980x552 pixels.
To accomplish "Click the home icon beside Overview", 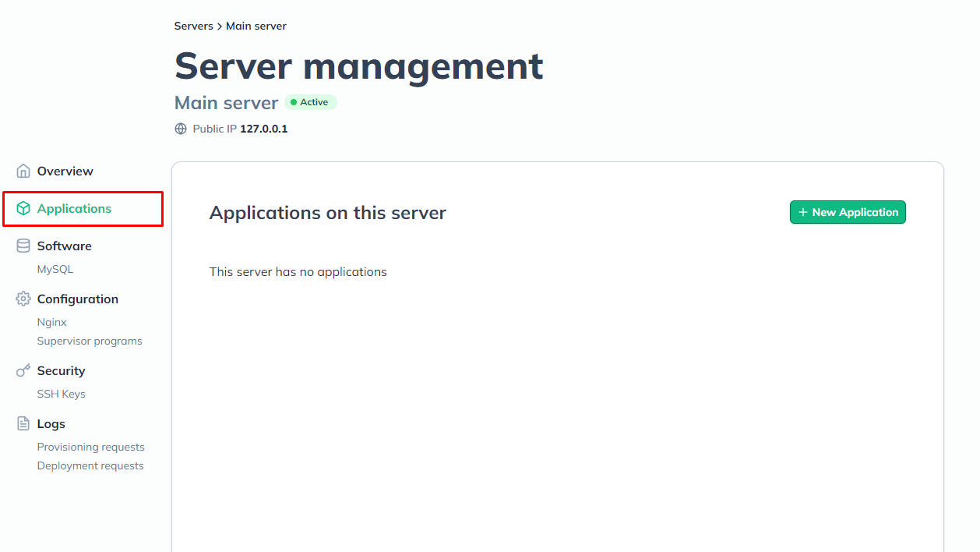I will click(23, 171).
